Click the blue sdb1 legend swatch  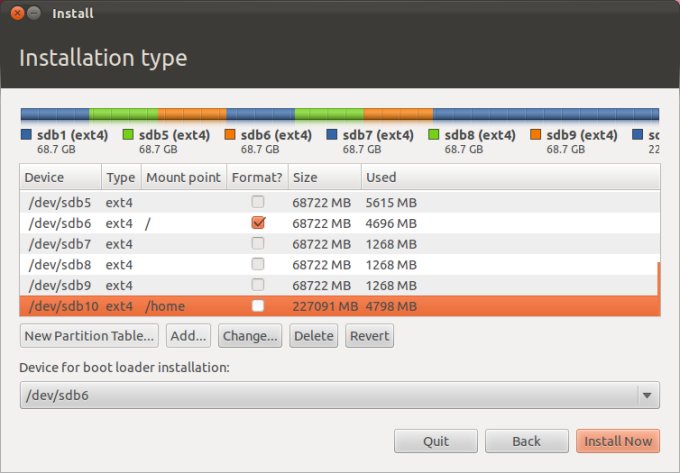(x=26, y=134)
